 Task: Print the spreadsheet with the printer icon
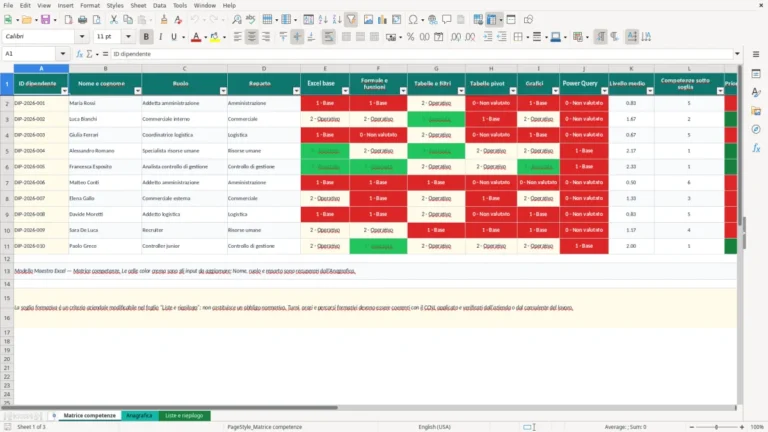[82, 20]
